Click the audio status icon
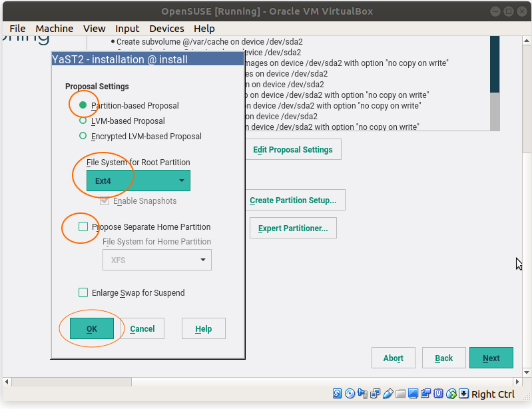This screenshot has height=409, width=532. click(x=362, y=394)
